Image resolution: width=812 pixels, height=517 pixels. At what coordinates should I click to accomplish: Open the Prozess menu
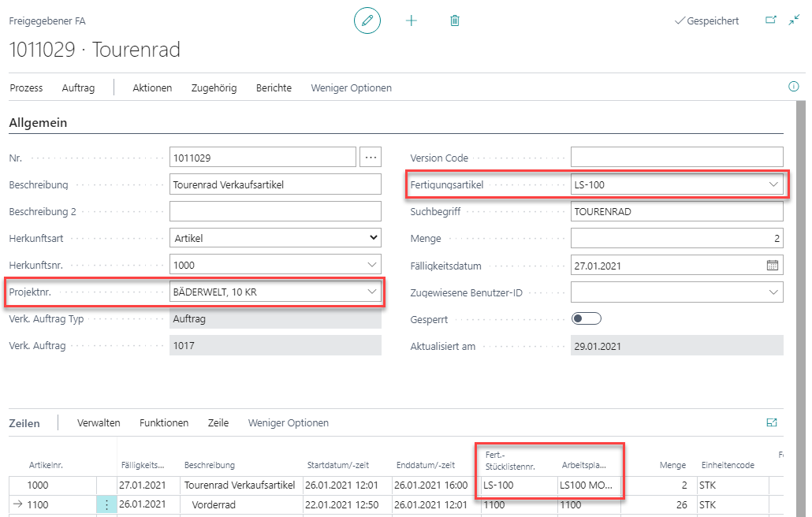pos(27,88)
